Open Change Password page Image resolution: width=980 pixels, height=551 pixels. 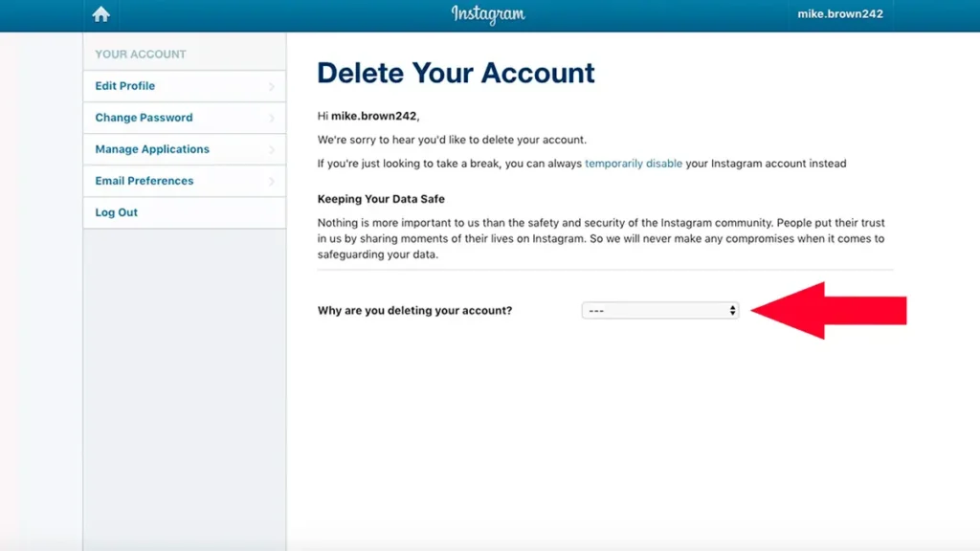(x=185, y=118)
